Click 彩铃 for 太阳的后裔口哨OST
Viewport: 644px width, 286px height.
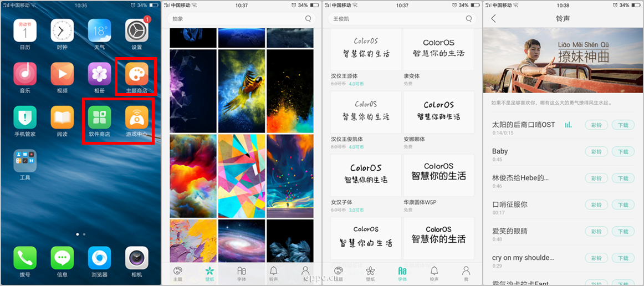coord(596,125)
